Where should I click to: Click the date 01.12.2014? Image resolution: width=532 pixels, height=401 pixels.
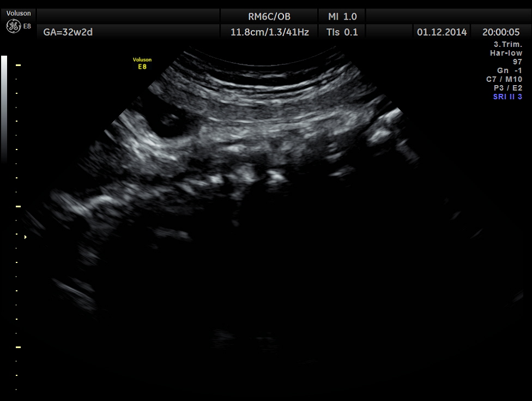pyautogui.click(x=442, y=32)
